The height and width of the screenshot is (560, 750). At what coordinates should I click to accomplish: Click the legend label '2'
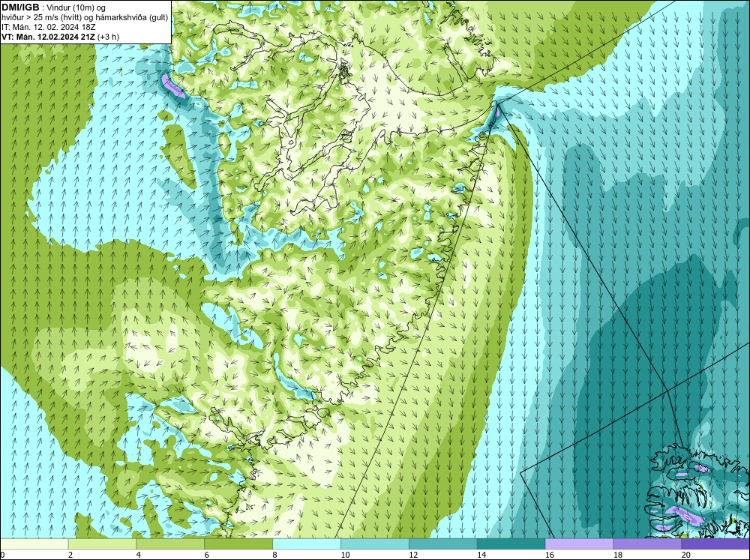pos(70,555)
